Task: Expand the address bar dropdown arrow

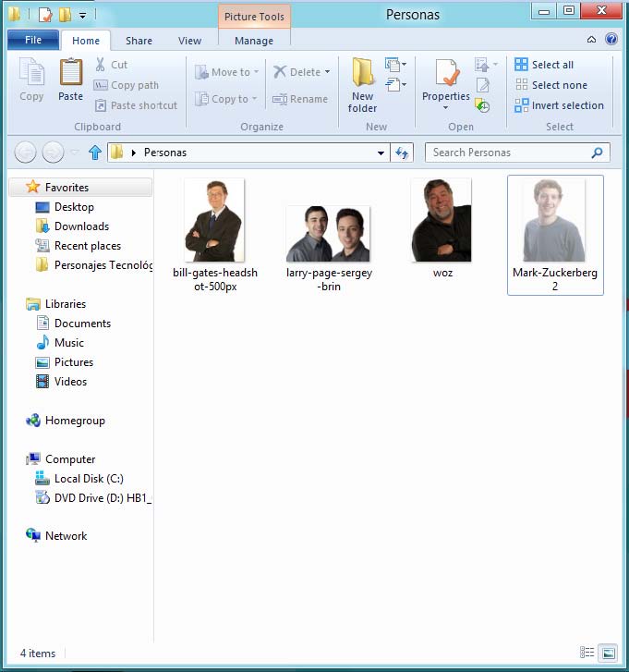Action: pos(381,153)
